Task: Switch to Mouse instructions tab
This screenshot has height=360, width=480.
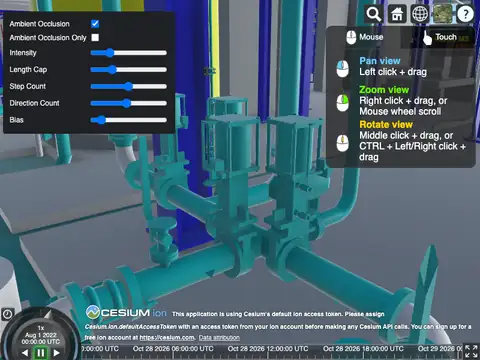Action: 365,37
